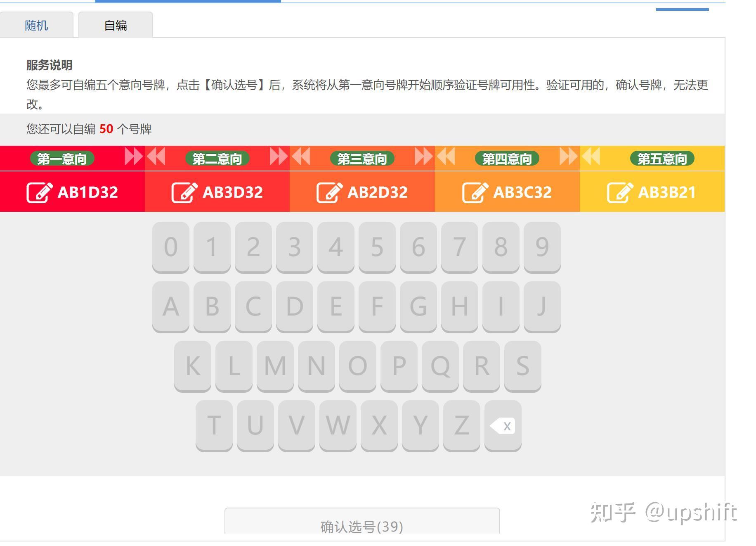
Task: Select plate number AB3B21
Action: pyautogui.click(x=667, y=192)
